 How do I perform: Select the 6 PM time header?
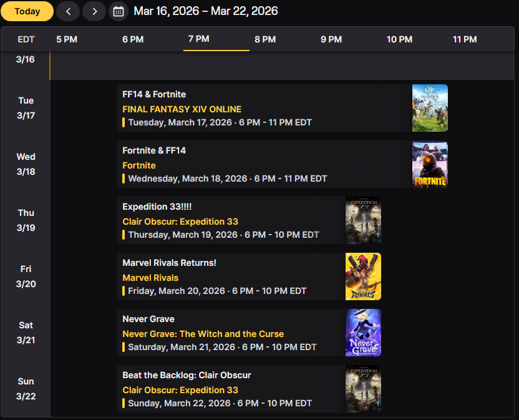point(133,39)
